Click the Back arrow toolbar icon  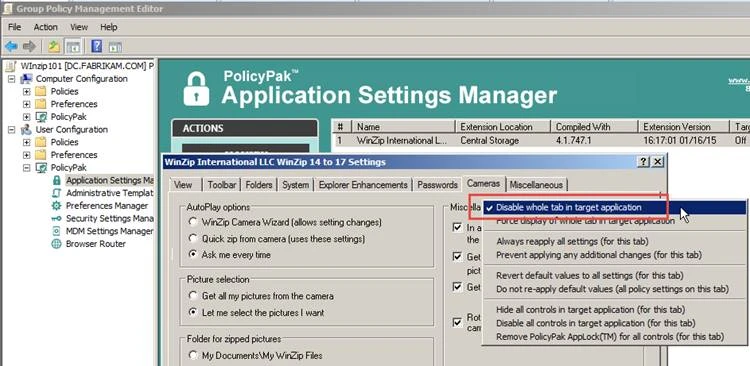pos(11,46)
